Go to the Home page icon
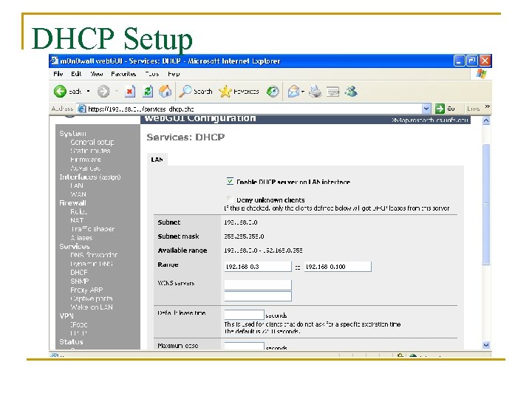 point(166,92)
